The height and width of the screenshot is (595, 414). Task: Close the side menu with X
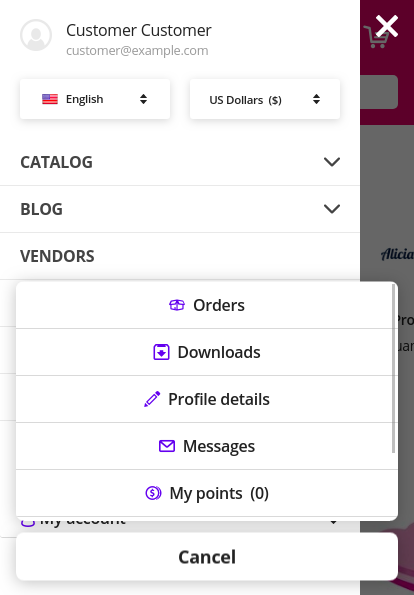[x=387, y=26]
